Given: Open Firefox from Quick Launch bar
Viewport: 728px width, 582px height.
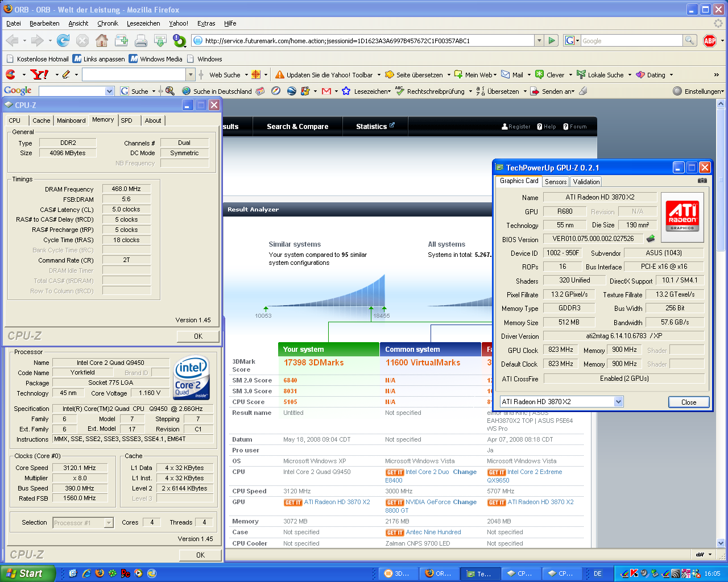Looking at the screenshot, I should click(x=100, y=573).
